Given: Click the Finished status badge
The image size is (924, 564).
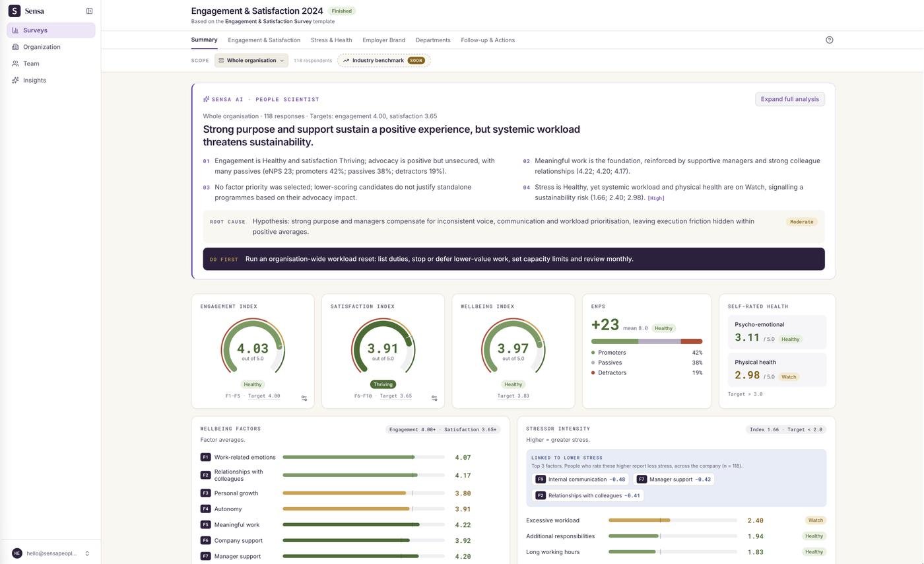Looking at the screenshot, I should 342,11.
